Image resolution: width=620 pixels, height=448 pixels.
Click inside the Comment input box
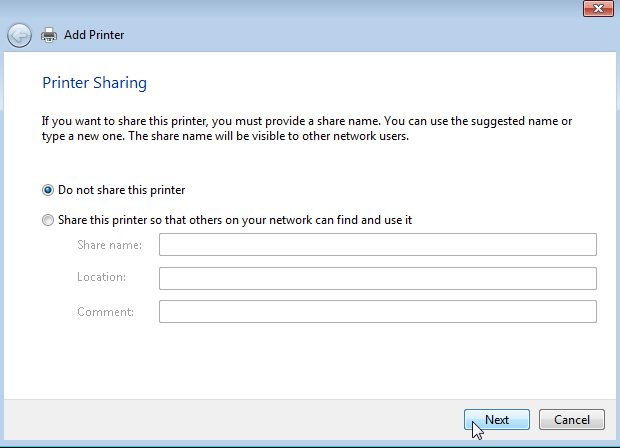point(378,312)
